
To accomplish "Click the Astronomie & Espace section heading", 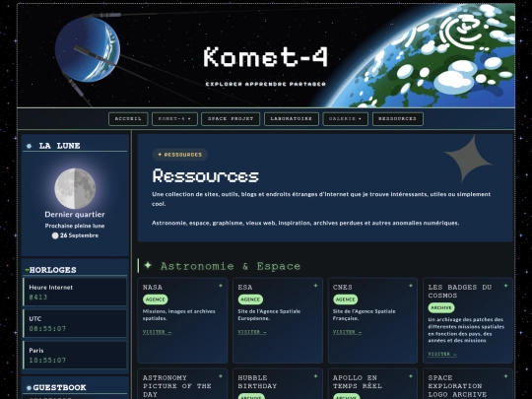I will tap(231, 266).
